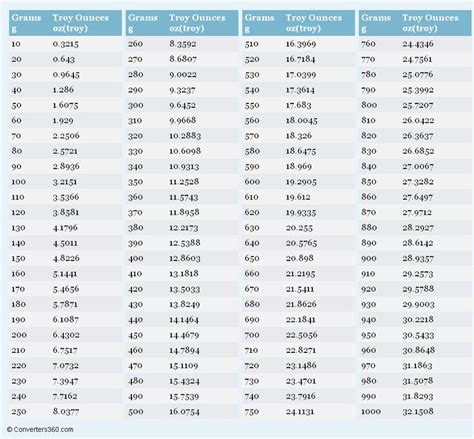Select the 760 grams cell
Image resolution: width=474 pixels, height=439 pixels.
(369, 44)
